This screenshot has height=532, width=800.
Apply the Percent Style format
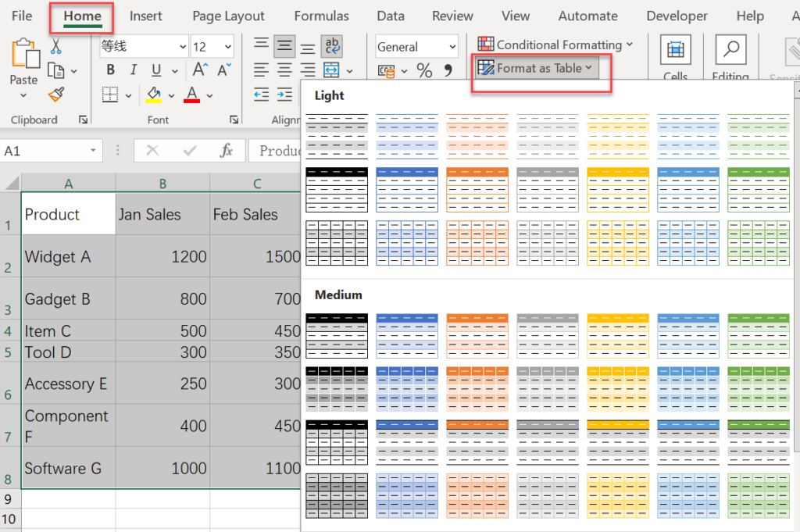[x=425, y=72]
